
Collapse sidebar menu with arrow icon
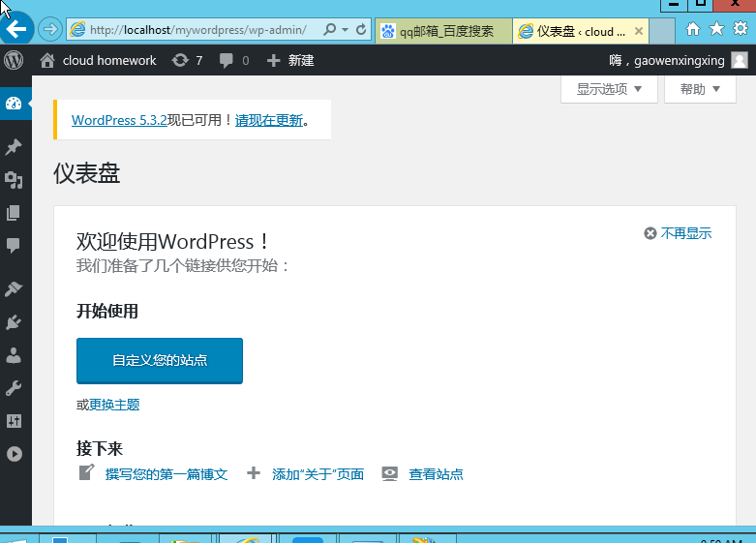pyautogui.click(x=15, y=454)
